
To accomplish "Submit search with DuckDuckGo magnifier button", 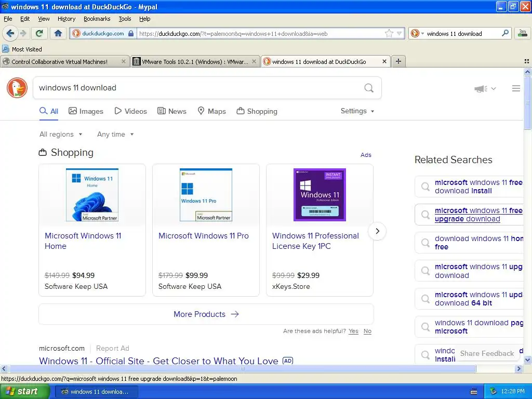I will (x=369, y=88).
